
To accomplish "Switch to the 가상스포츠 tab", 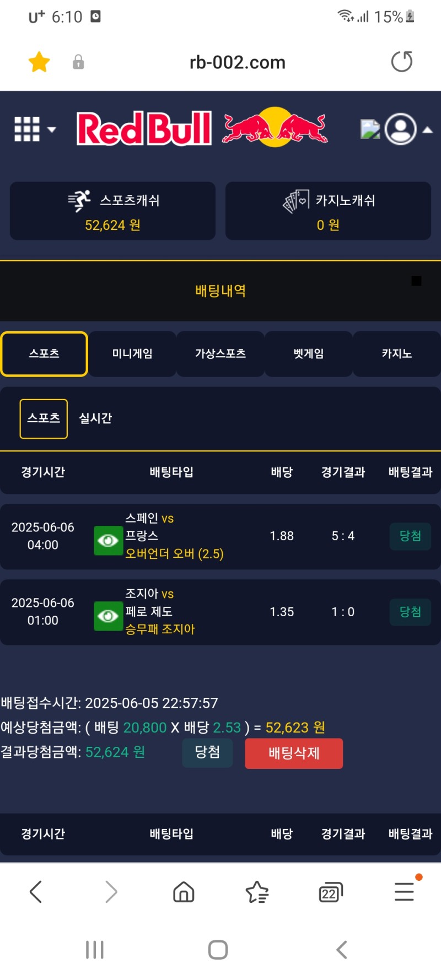I will (x=220, y=354).
